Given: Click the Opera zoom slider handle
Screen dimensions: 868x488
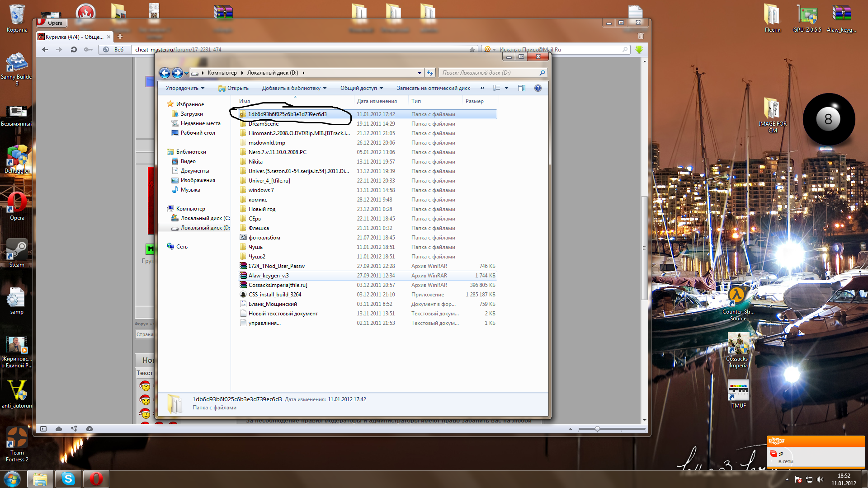Looking at the screenshot, I should tap(597, 429).
